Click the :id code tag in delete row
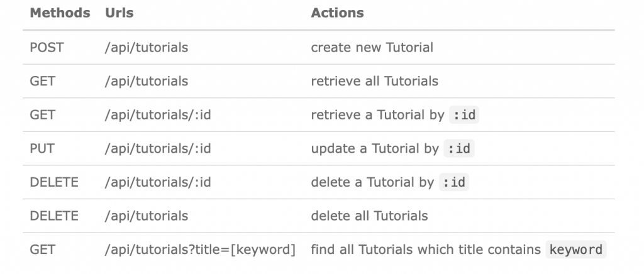The image size is (644, 274). pyautogui.click(x=454, y=182)
